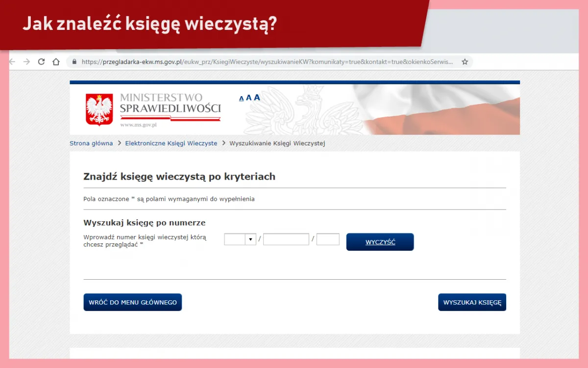Open the court code dropdown
Image resolution: width=588 pixels, height=368 pixels.
coord(251,239)
